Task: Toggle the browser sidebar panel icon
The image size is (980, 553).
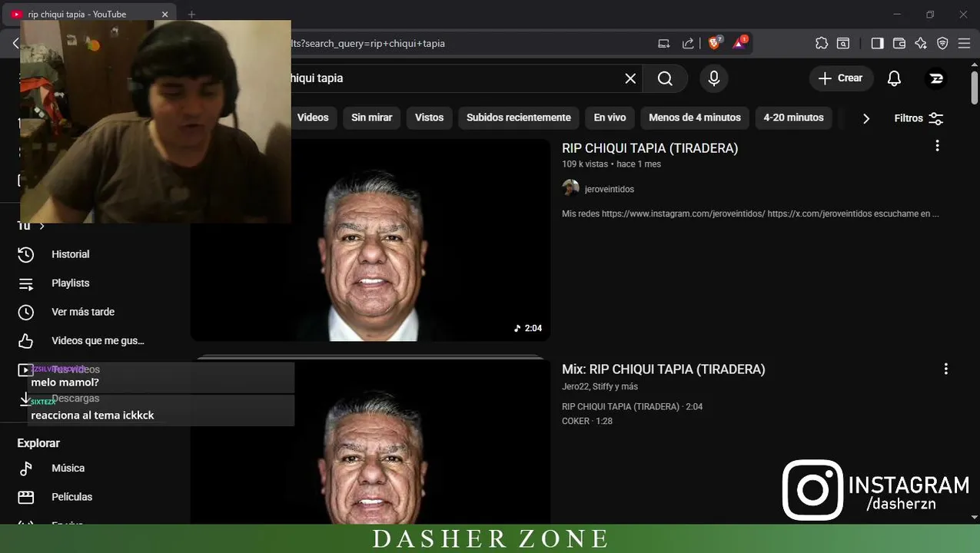Action: pyautogui.click(x=877, y=44)
